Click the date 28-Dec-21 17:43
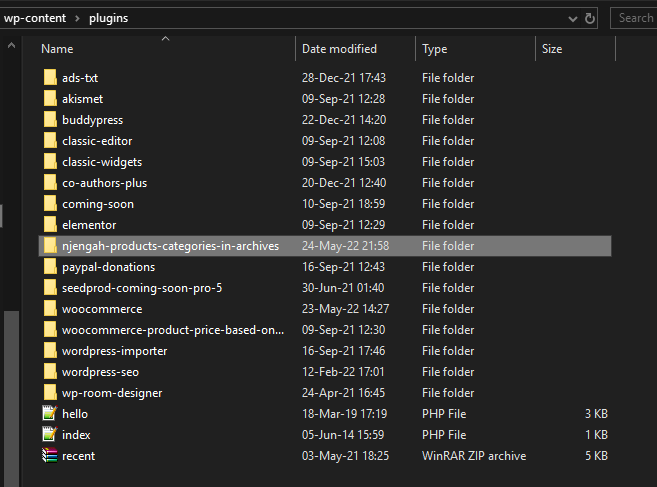Image resolution: width=657 pixels, height=487 pixels. tap(344, 78)
